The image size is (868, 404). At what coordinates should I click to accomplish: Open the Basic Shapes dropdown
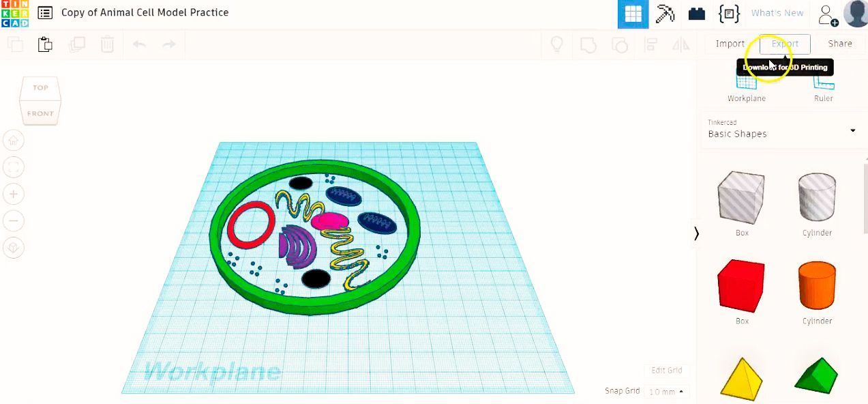tap(781, 130)
